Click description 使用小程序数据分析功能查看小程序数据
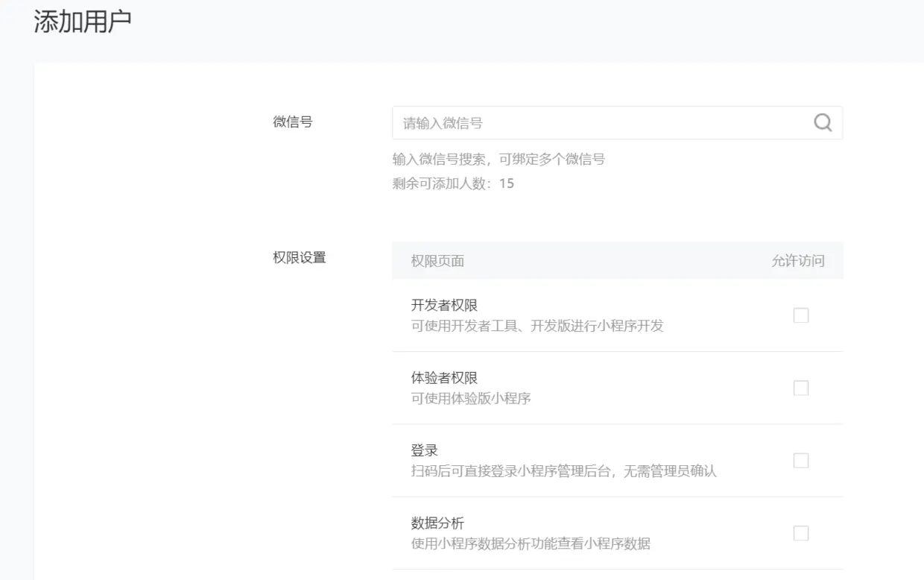 [x=531, y=543]
